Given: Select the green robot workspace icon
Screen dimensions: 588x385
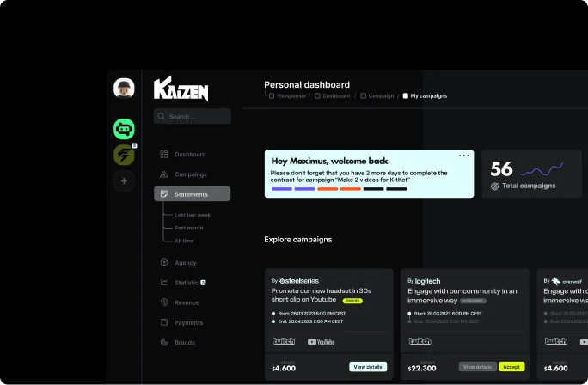Looking at the screenshot, I should coord(124,129).
